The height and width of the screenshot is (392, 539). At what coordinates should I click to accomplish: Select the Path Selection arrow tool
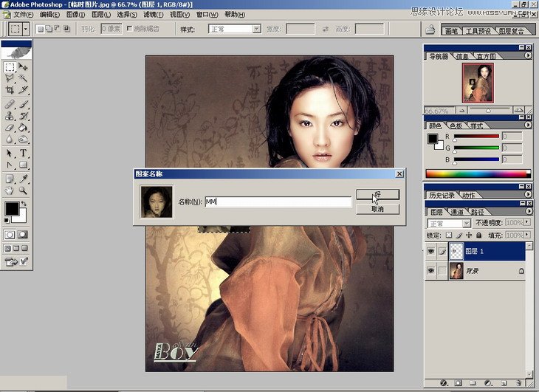[x=10, y=154]
